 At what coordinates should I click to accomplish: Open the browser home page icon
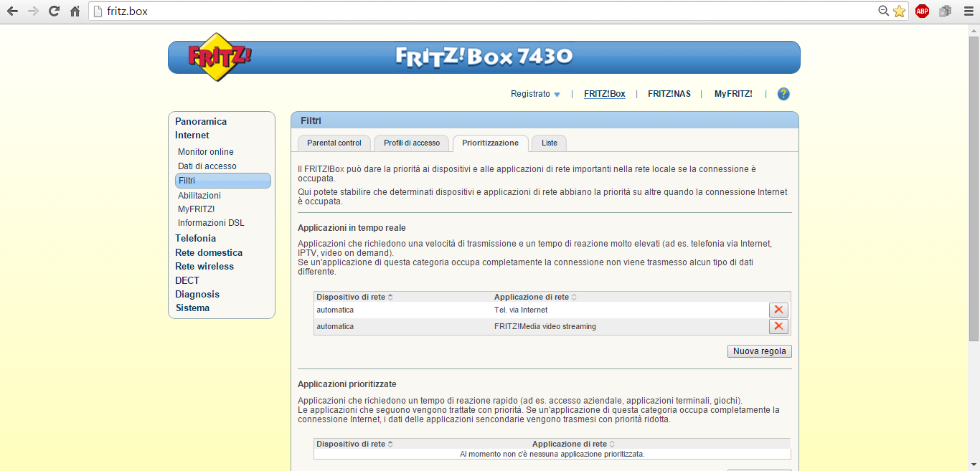75,11
